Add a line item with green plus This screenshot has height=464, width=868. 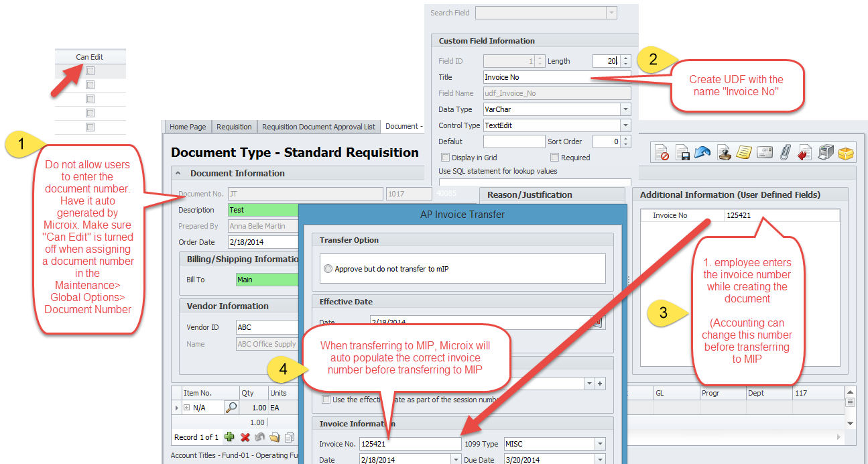coord(230,437)
